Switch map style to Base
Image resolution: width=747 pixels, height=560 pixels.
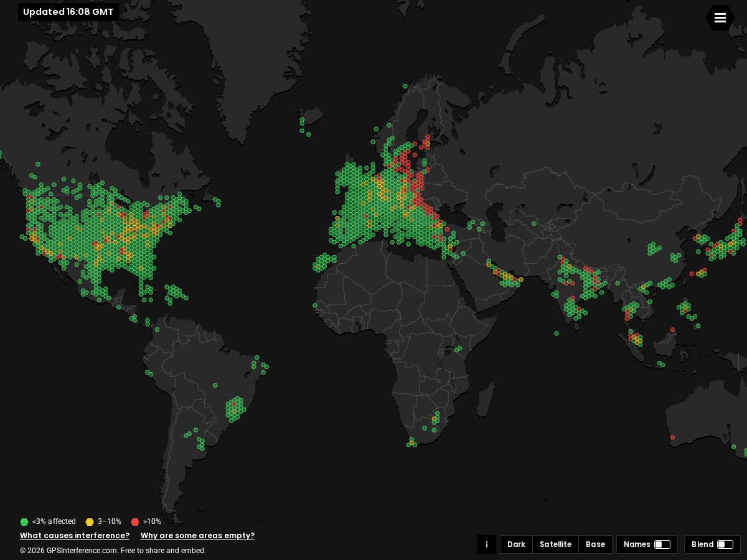click(595, 544)
